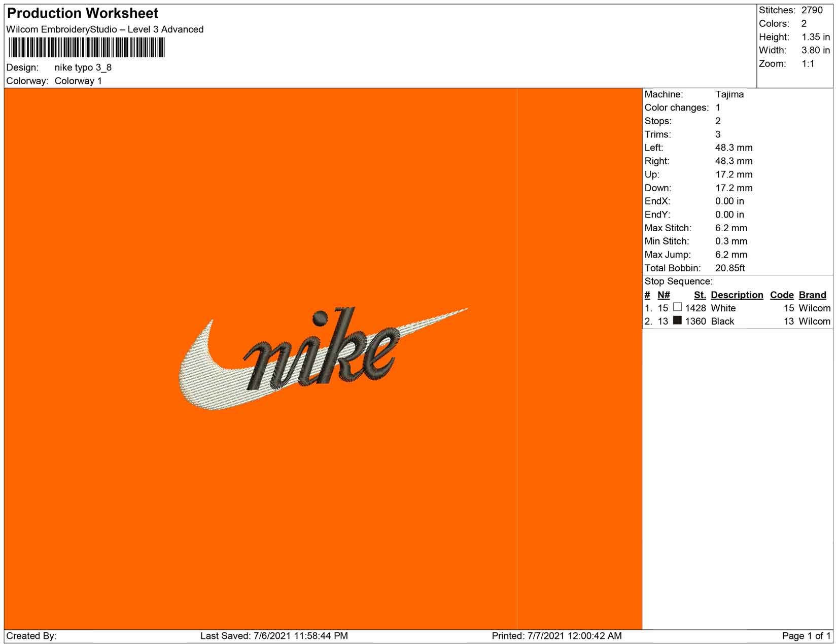
Task: Click the 'Color changes:' label
Action: pyautogui.click(x=677, y=108)
